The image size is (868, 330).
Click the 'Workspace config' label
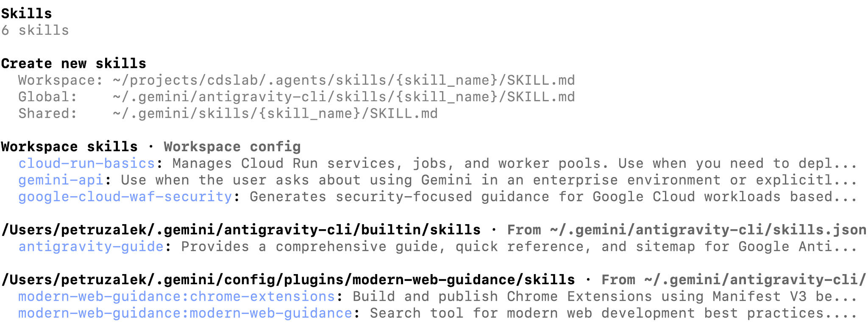(232, 147)
